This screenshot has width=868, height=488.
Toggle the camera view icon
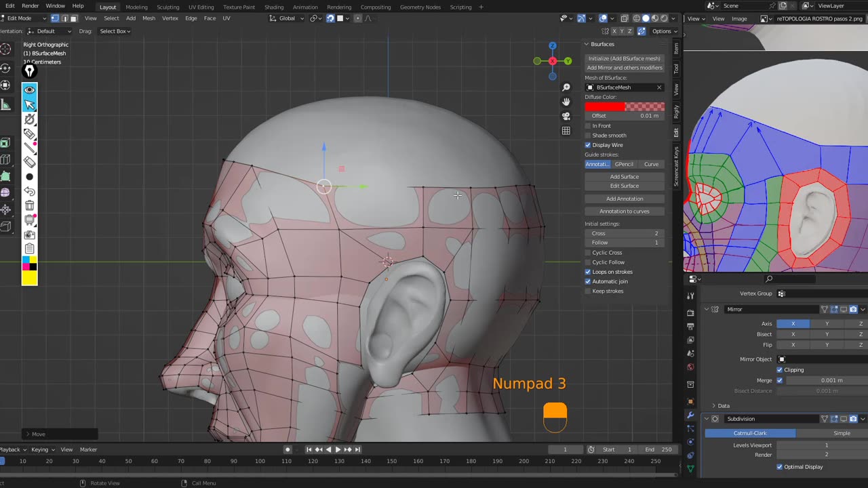pyautogui.click(x=566, y=116)
